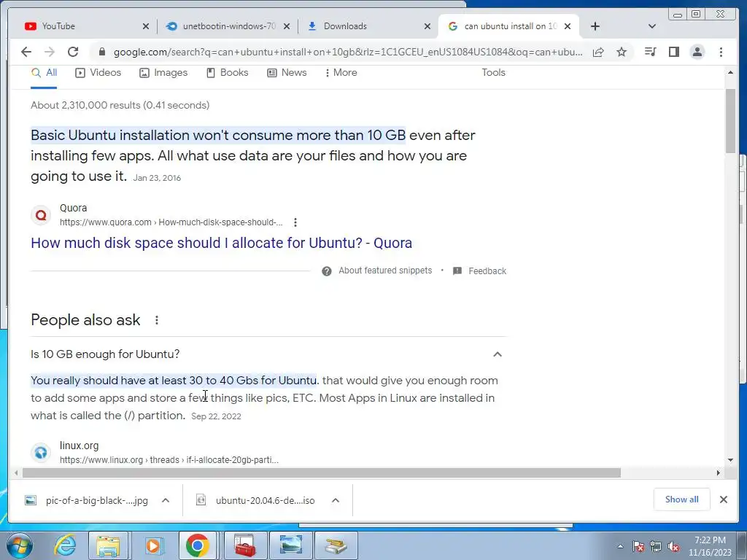Image resolution: width=747 pixels, height=560 pixels.
Task: Switch to unetbootin-windows tab
Action: point(228,26)
